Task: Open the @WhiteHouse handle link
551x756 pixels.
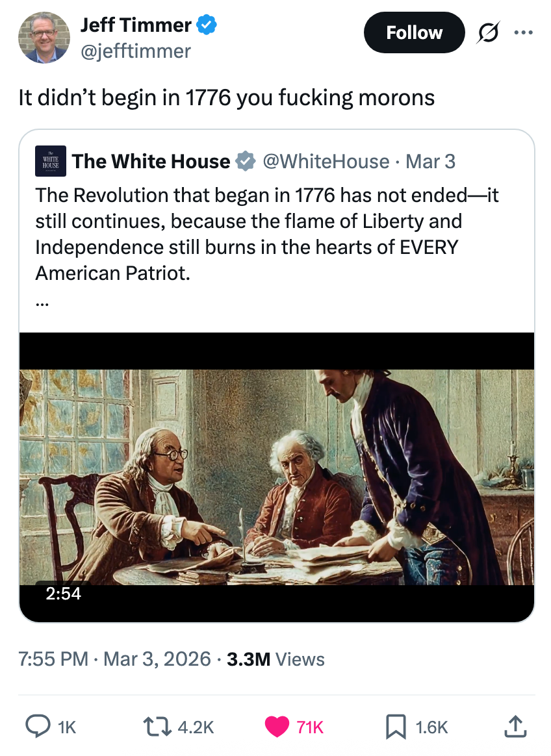Action: point(326,161)
